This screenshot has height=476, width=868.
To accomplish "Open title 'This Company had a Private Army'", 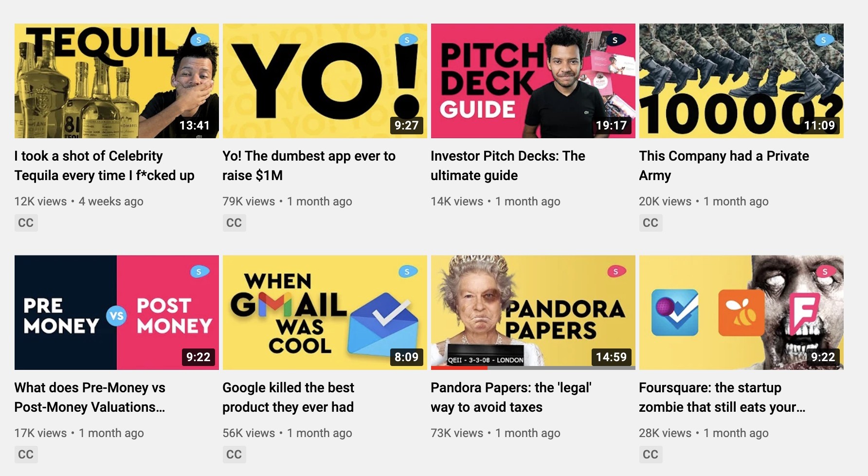I will [x=723, y=165].
